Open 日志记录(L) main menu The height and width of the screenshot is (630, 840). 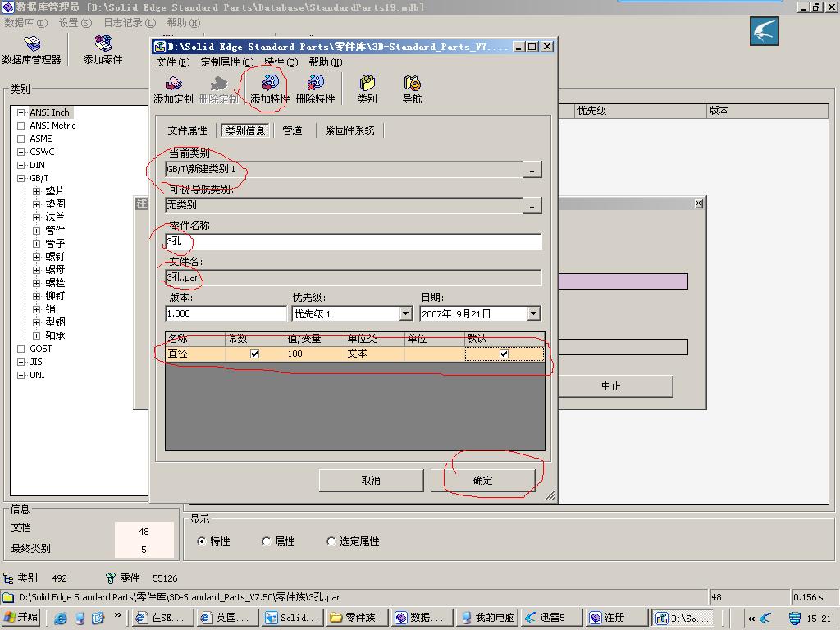pos(130,22)
